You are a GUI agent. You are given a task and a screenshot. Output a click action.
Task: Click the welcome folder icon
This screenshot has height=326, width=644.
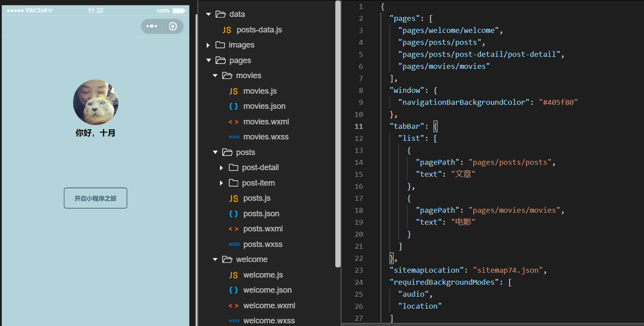[227, 259]
